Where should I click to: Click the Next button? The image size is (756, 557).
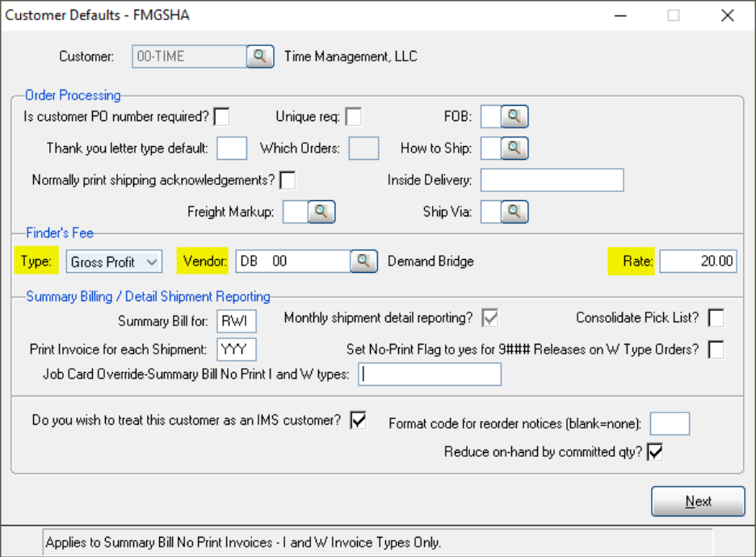(698, 501)
